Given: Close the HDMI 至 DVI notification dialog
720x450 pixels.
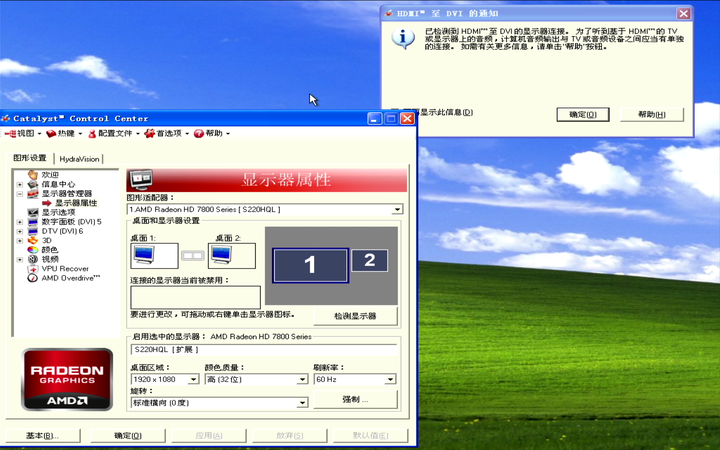Looking at the screenshot, I should (684, 13).
